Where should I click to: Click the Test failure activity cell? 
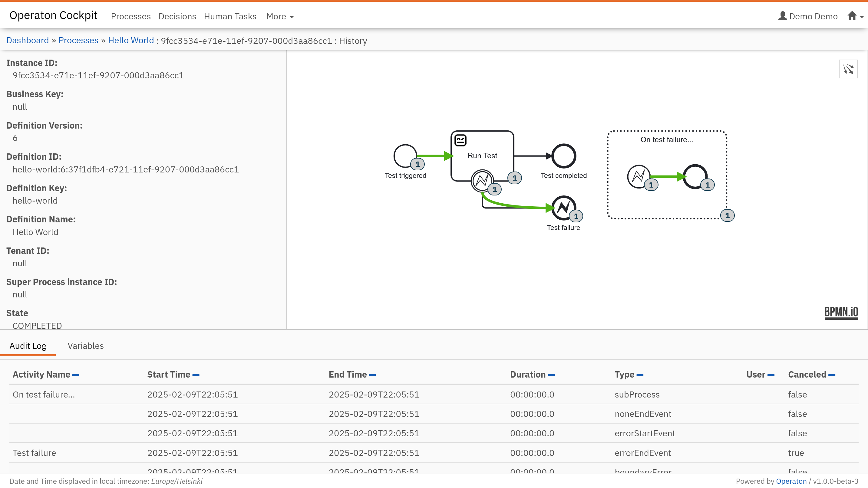34,453
